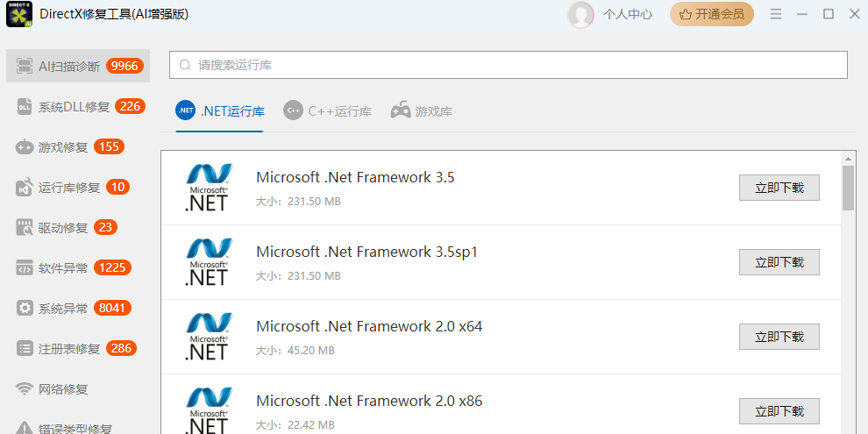Select the .NET运行库 tab

220,111
